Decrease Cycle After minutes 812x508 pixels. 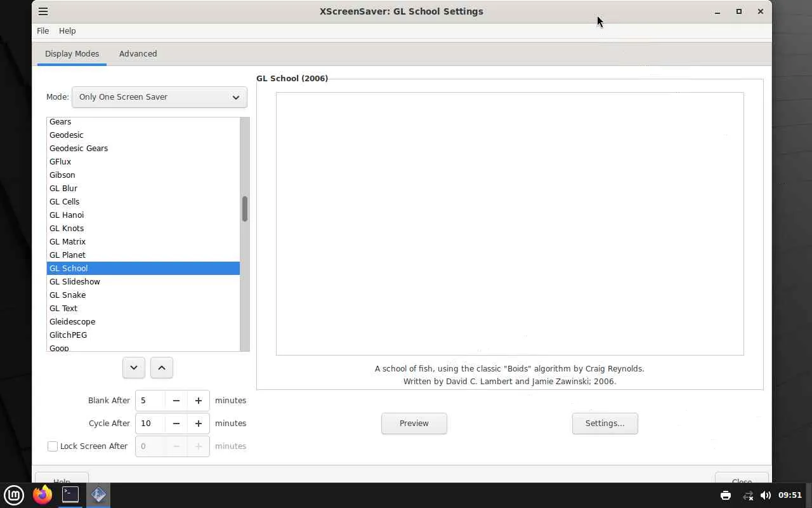(176, 424)
